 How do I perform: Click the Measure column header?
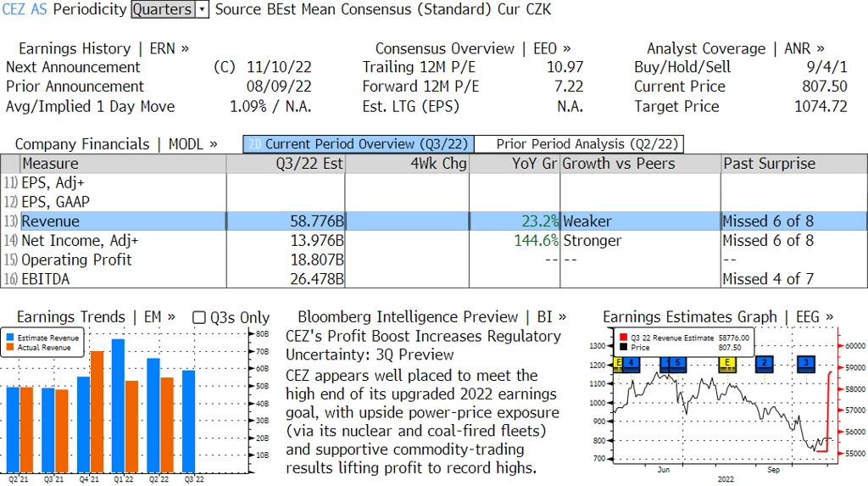[x=123, y=164]
